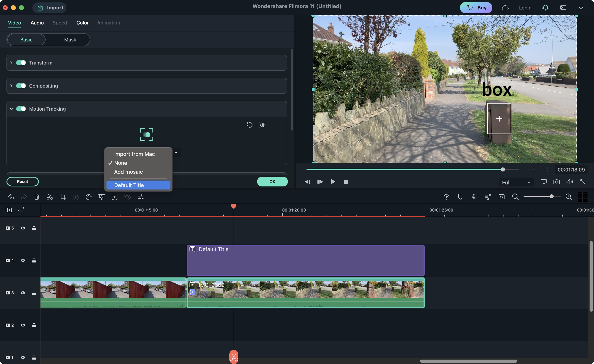Click the Reset button in properties panel
594x364 pixels.
22,181
